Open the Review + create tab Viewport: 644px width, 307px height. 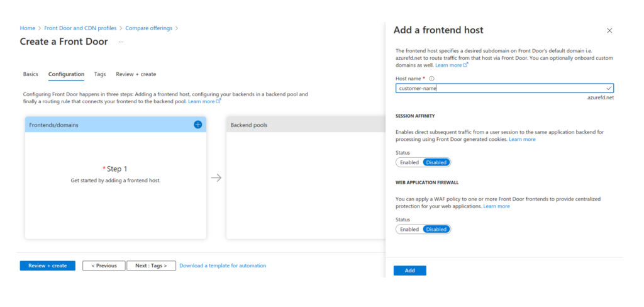tap(136, 74)
